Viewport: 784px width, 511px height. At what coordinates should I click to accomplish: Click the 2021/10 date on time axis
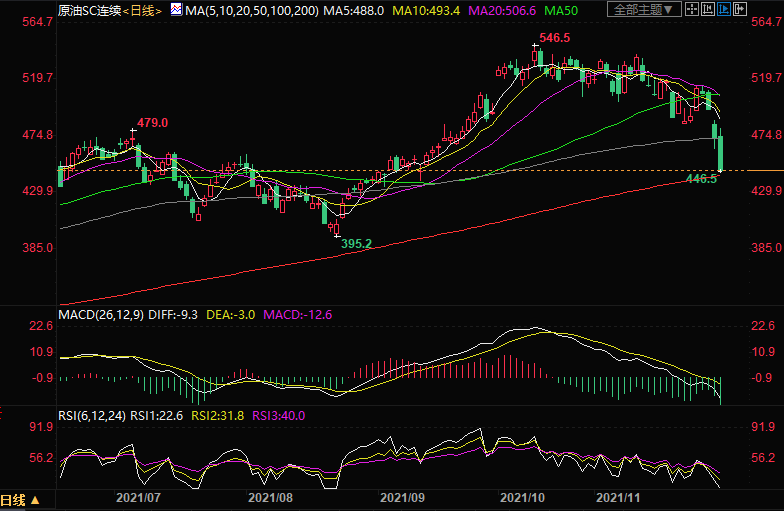pyautogui.click(x=520, y=496)
